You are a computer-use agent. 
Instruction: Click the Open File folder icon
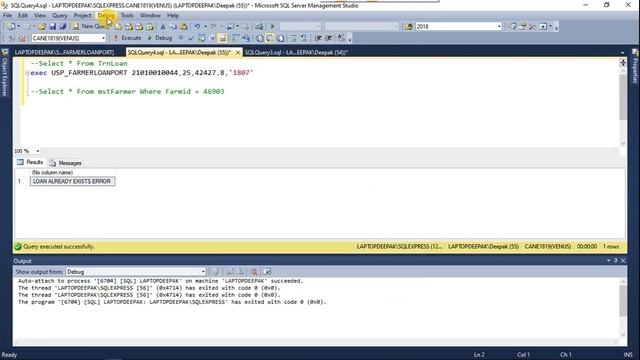[x=42, y=27]
